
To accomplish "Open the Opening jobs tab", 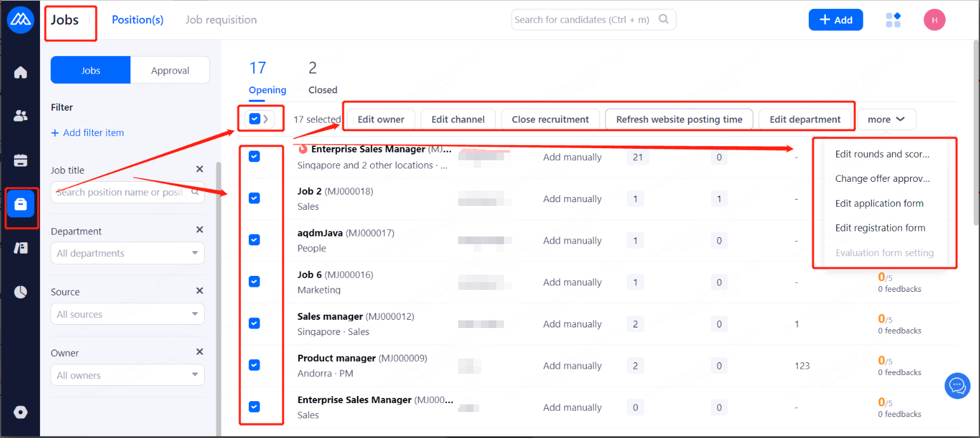I will 267,78.
